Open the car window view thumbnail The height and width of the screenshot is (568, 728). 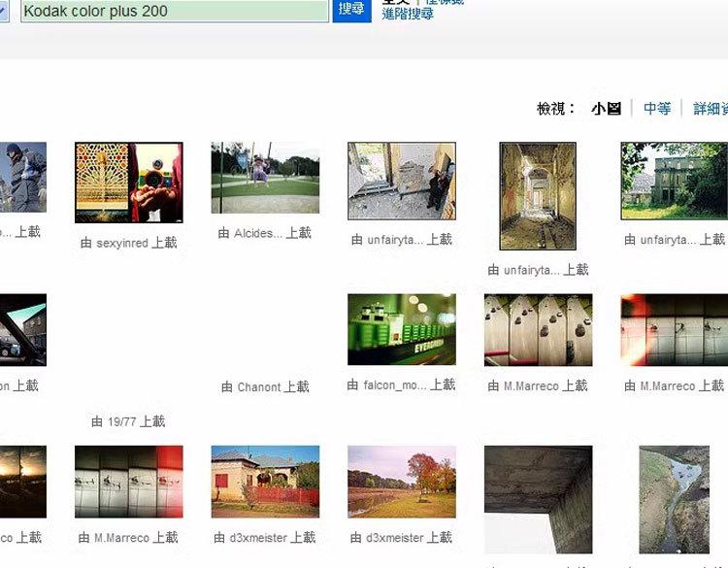[23, 330]
